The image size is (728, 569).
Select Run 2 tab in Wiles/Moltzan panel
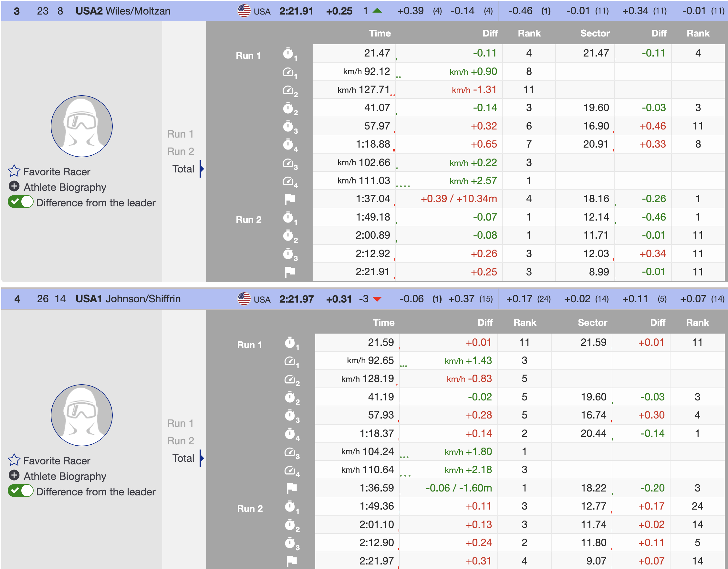180,151
